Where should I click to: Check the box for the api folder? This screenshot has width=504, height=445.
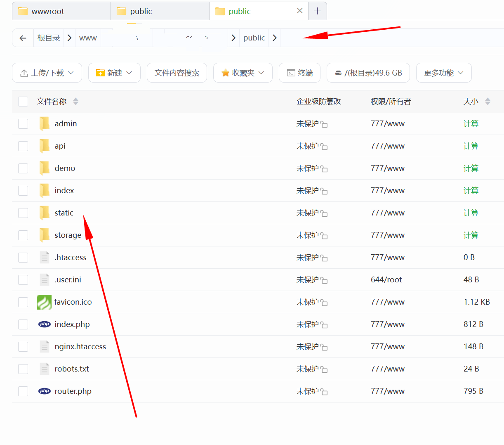coord(23,146)
